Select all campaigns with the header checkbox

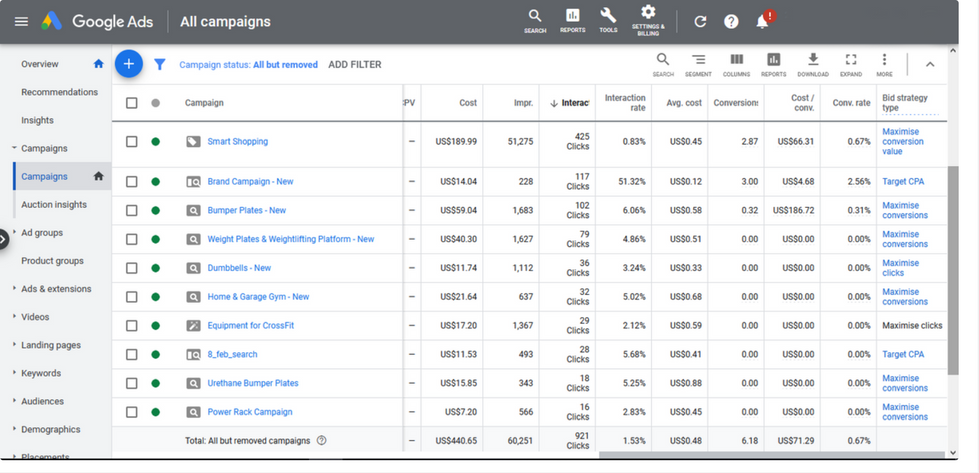coord(132,103)
